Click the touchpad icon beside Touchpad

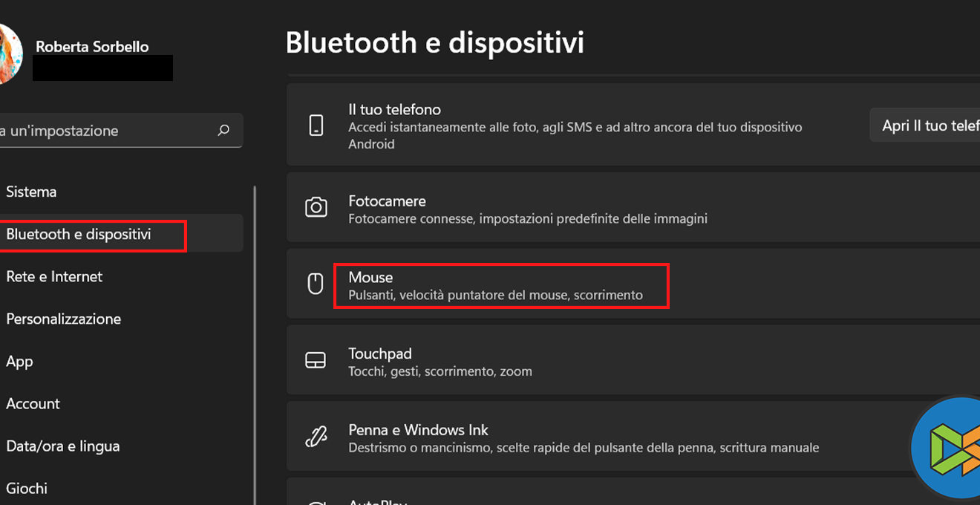(x=316, y=361)
